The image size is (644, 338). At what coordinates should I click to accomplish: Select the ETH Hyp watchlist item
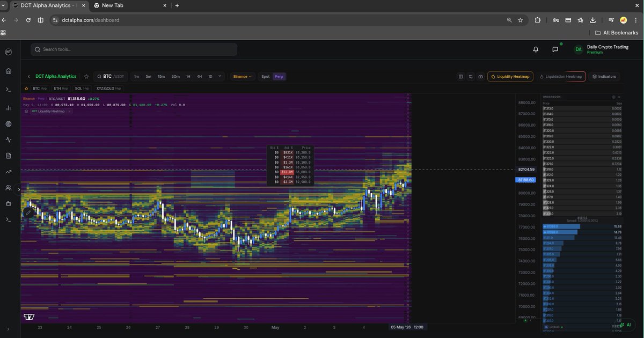click(x=61, y=88)
